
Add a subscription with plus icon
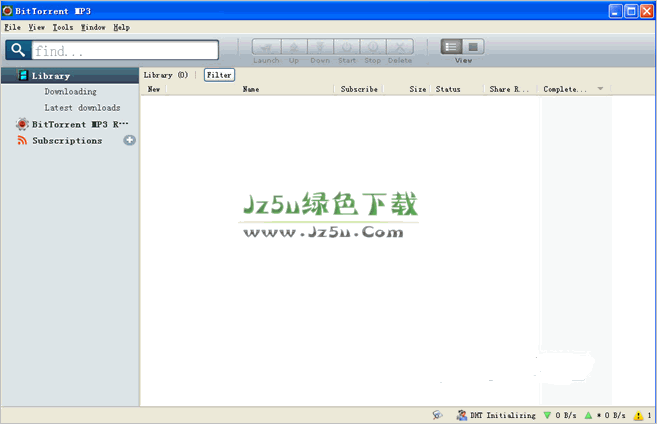click(129, 140)
